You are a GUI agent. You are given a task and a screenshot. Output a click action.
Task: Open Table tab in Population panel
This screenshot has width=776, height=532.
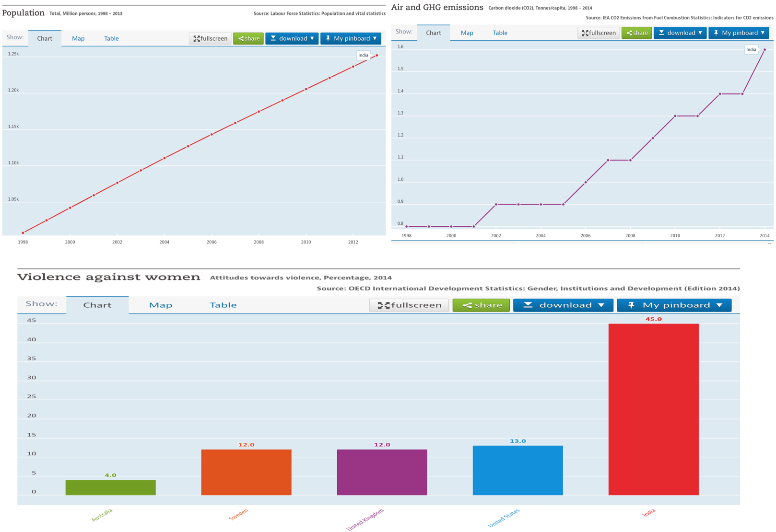[111, 38]
